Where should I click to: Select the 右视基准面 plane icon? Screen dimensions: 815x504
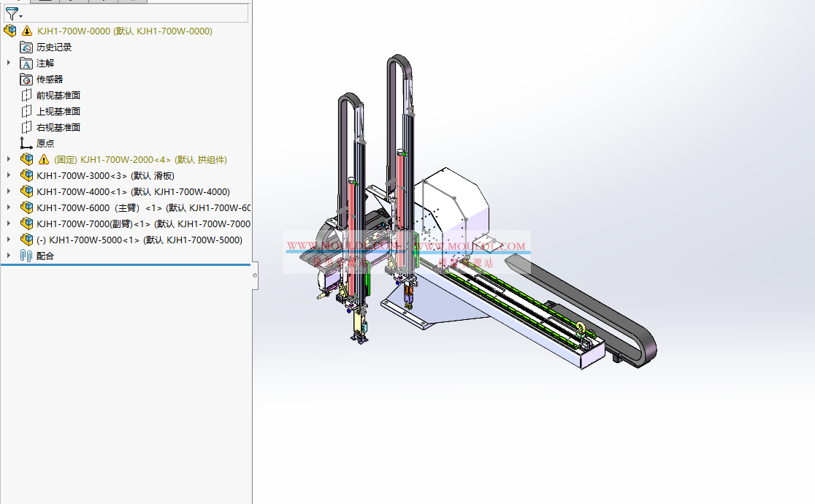[x=27, y=127]
